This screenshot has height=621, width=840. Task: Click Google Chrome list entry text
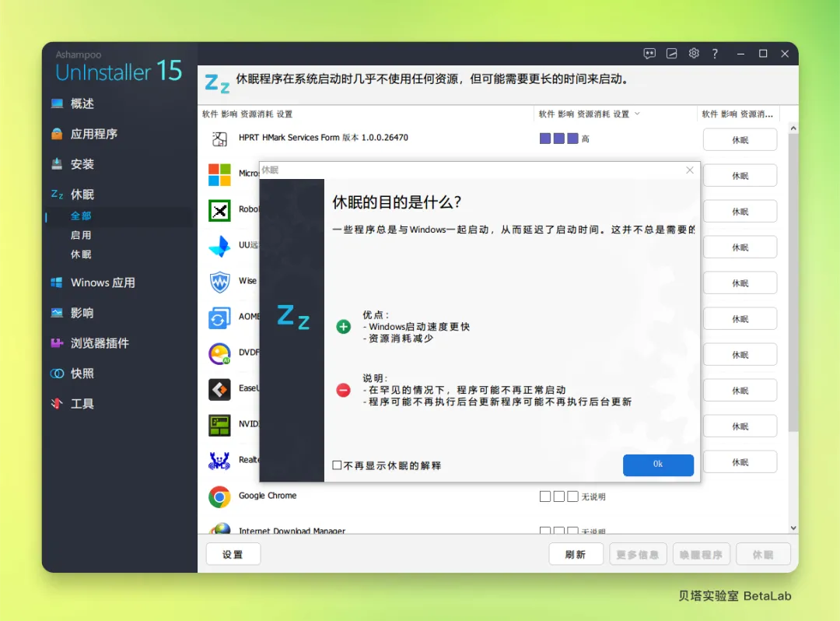click(268, 496)
